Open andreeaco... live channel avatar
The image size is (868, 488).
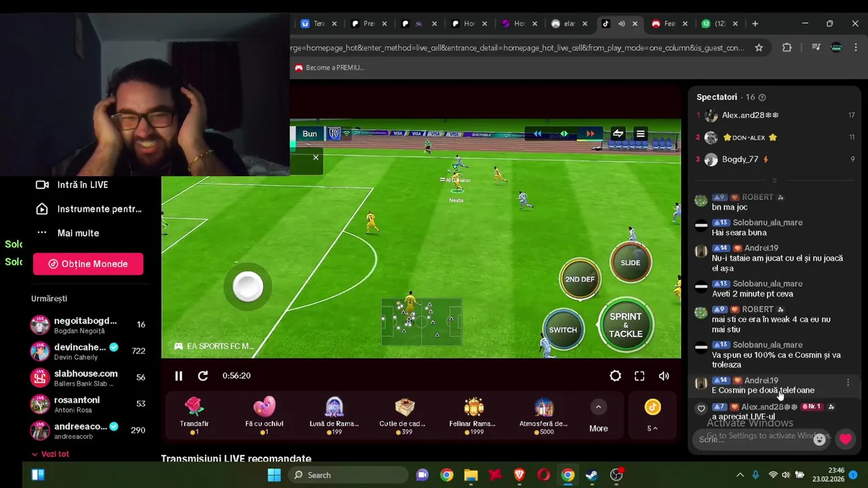pos(40,430)
